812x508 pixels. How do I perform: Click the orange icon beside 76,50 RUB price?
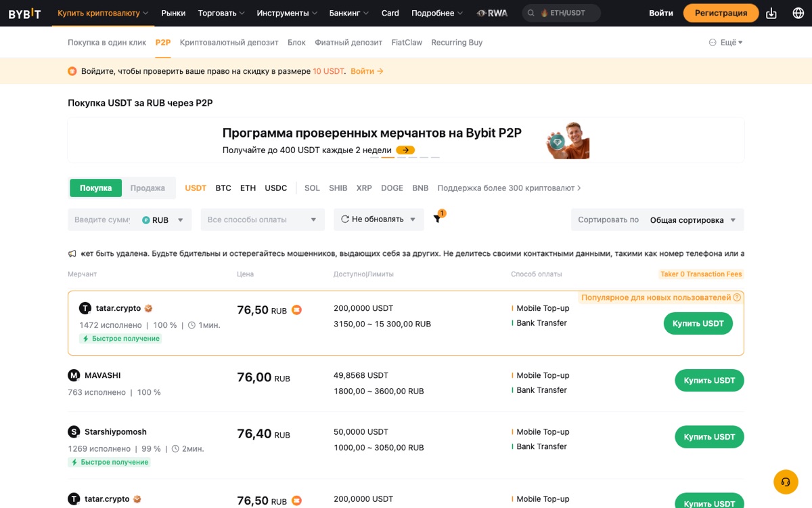(296, 310)
